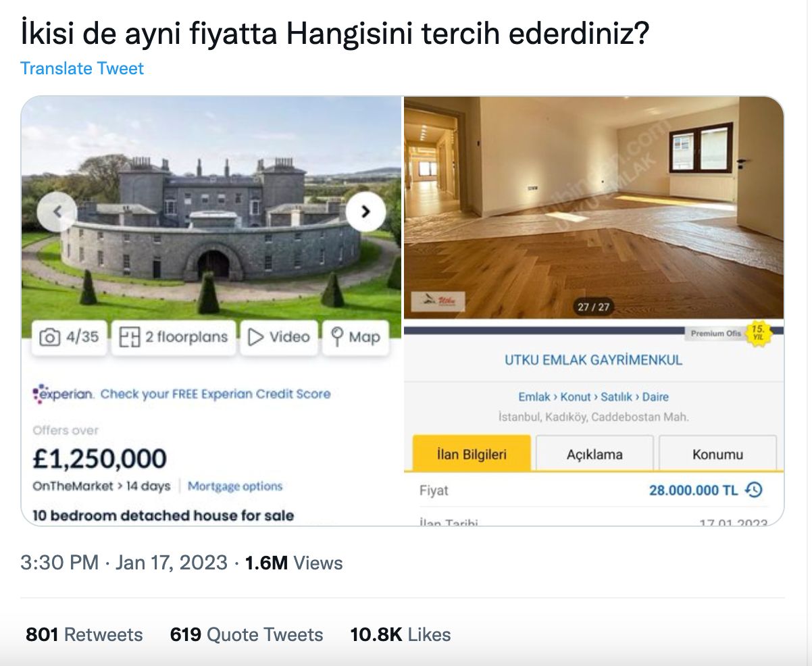812x666 pixels.
Task: Play the property Video
Action: click(x=279, y=337)
